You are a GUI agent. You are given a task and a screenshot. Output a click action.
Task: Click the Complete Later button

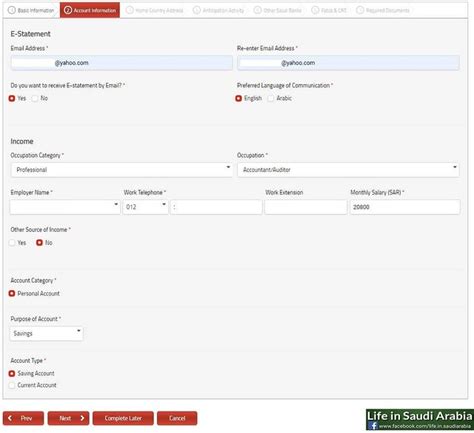pos(123,418)
